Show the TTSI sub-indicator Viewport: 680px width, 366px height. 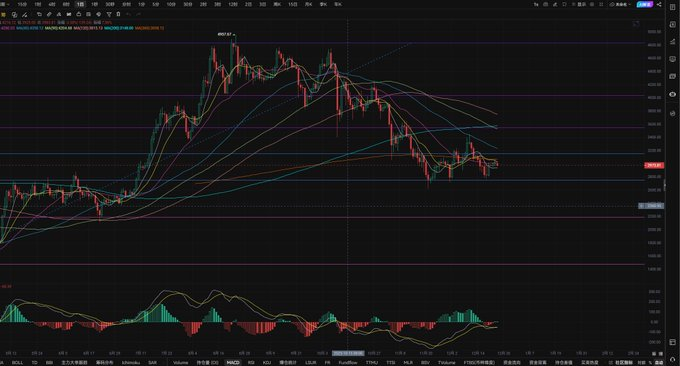click(x=391, y=363)
